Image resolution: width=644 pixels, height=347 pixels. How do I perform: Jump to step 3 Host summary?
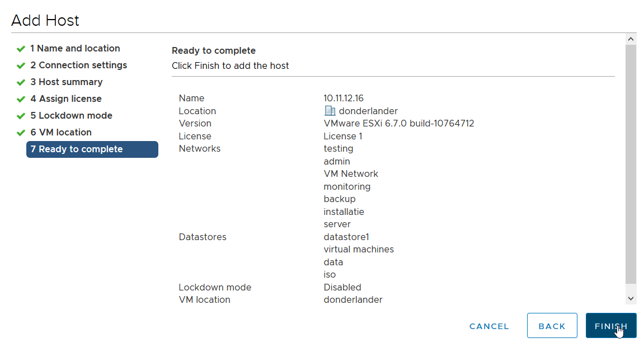point(66,82)
